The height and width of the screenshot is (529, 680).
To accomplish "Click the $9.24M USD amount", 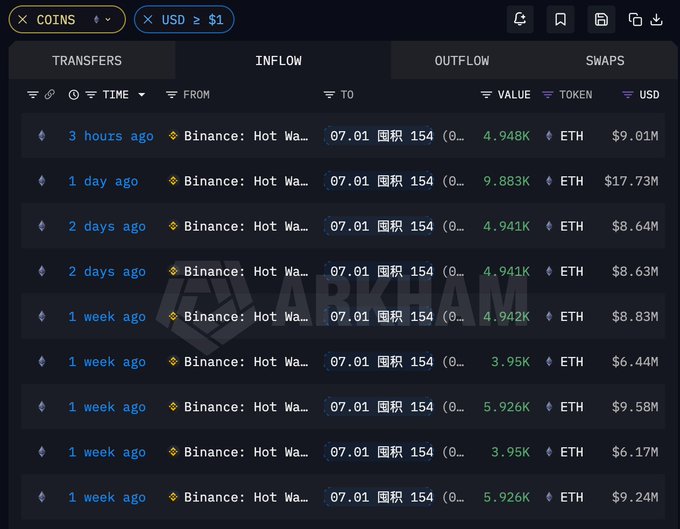I will (635, 497).
